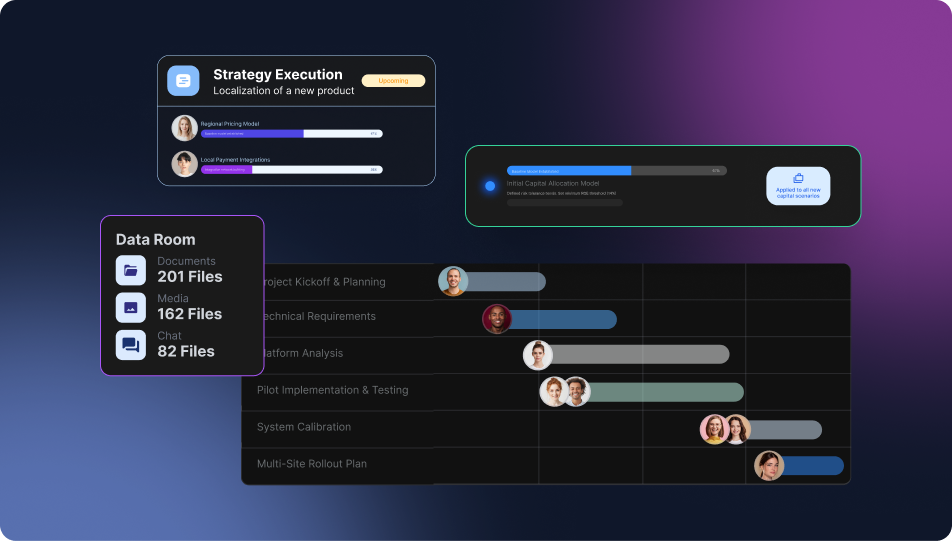This screenshot has height=541, width=952.
Task: Open the Media image icon
Action: click(x=131, y=307)
